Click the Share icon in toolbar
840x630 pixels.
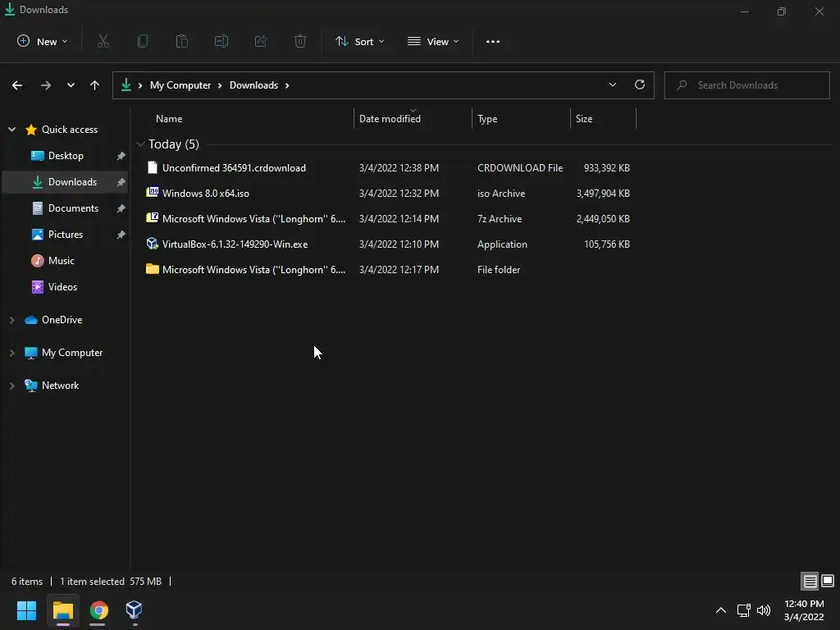click(261, 41)
